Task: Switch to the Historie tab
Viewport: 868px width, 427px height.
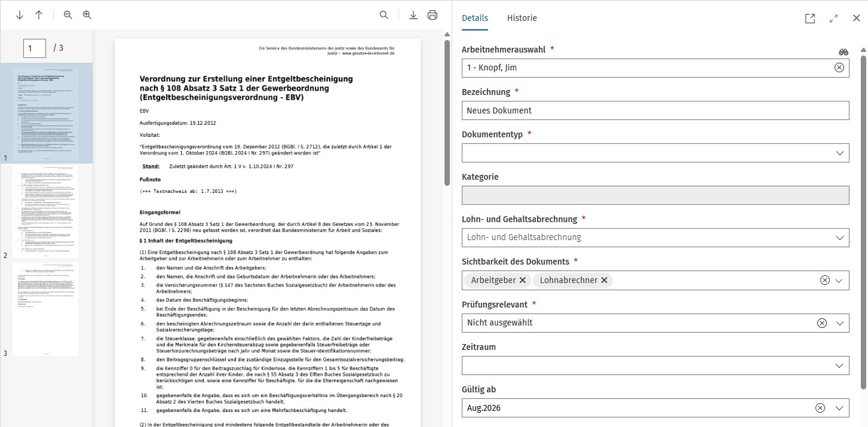Action: (x=522, y=18)
